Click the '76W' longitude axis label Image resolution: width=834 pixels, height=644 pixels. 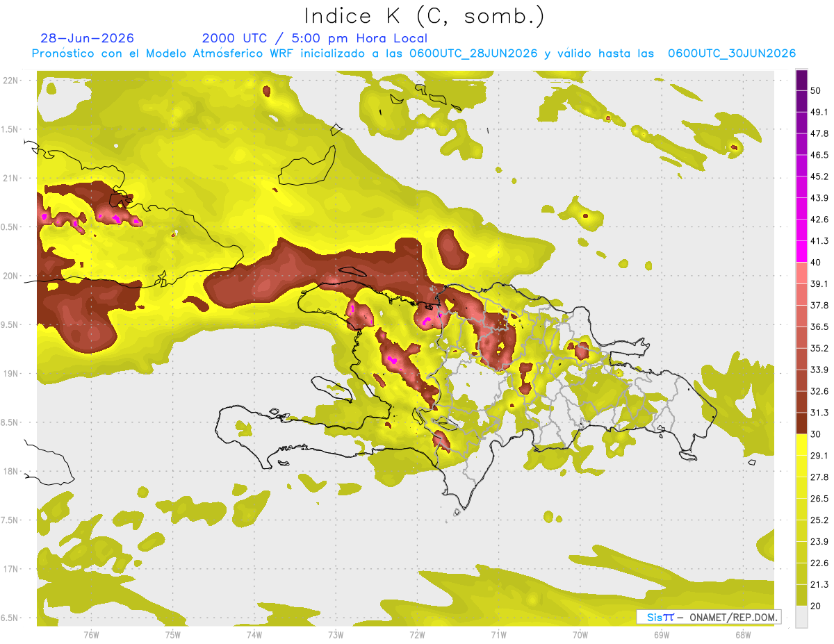click(x=91, y=635)
